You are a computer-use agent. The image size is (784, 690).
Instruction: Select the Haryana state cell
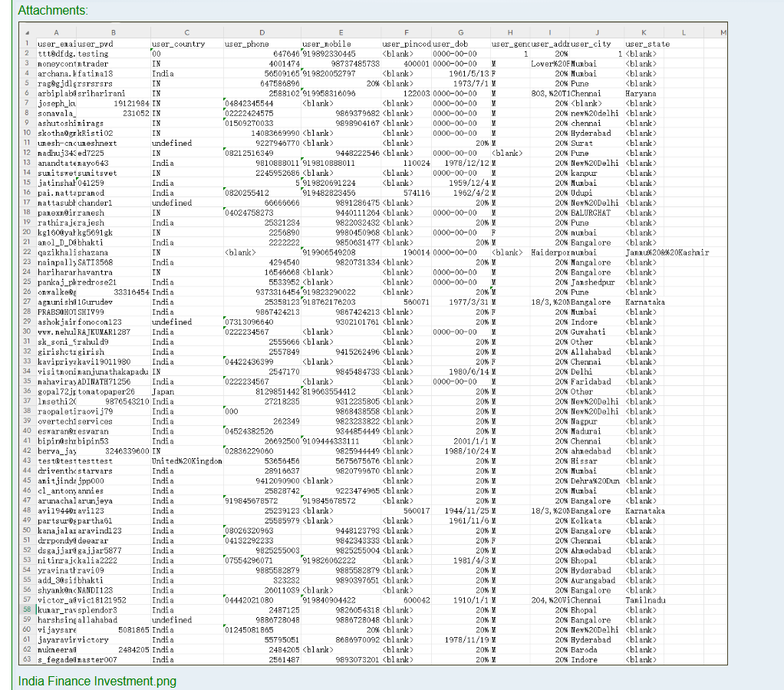coord(641,94)
